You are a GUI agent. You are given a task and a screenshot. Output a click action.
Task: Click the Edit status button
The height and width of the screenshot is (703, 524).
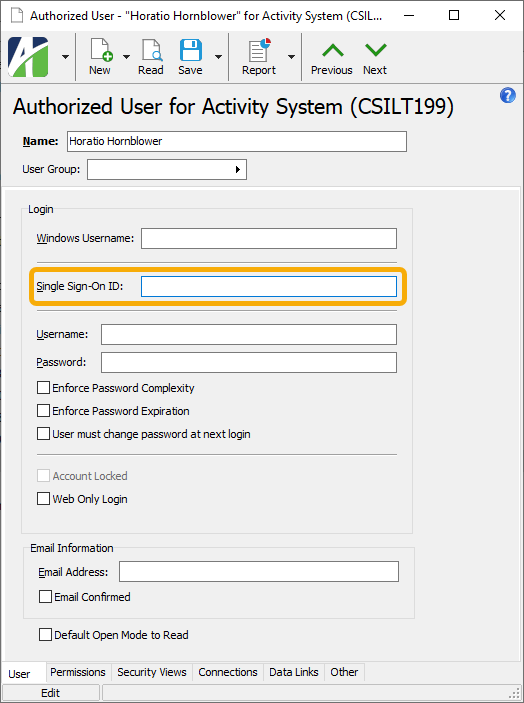51,693
